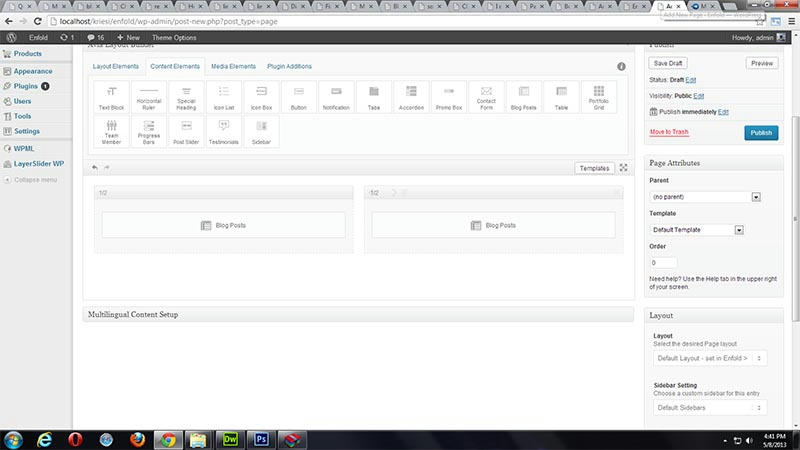This screenshot has height=450, width=800.
Task: Switch to Media Elements tab
Action: tap(233, 66)
